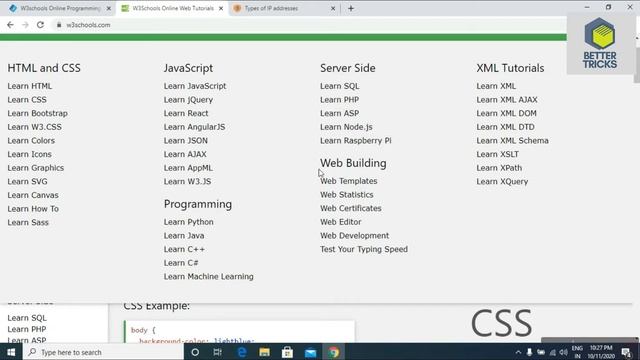640x360 pixels.
Task: Switch to the Types of IP addresses tab
Action: pyautogui.click(x=284, y=8)
